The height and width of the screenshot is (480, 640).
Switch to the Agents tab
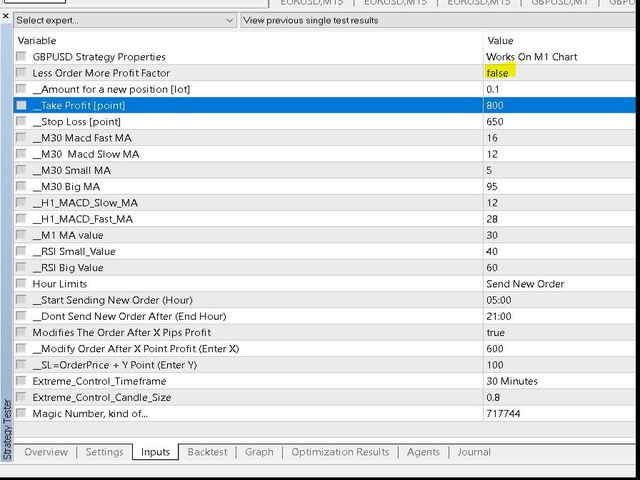click(x=423, y=452)
